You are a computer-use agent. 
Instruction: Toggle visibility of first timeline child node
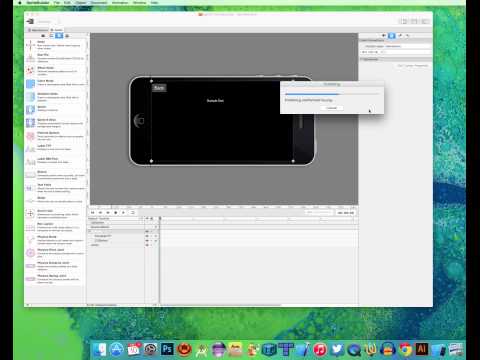point(147,236)
